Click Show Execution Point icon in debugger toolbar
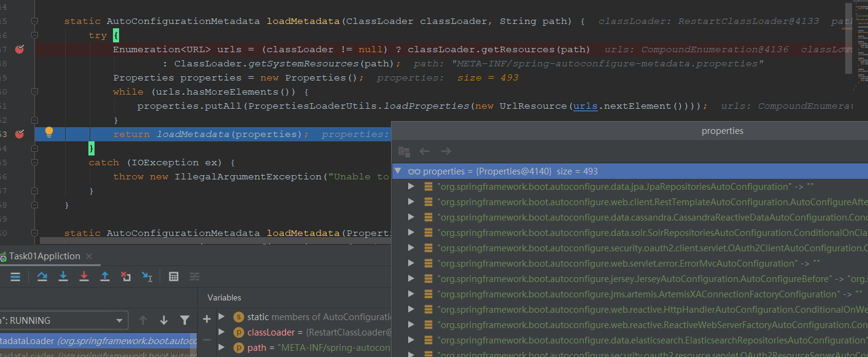The image size is (868, 357). coord(15,277)
